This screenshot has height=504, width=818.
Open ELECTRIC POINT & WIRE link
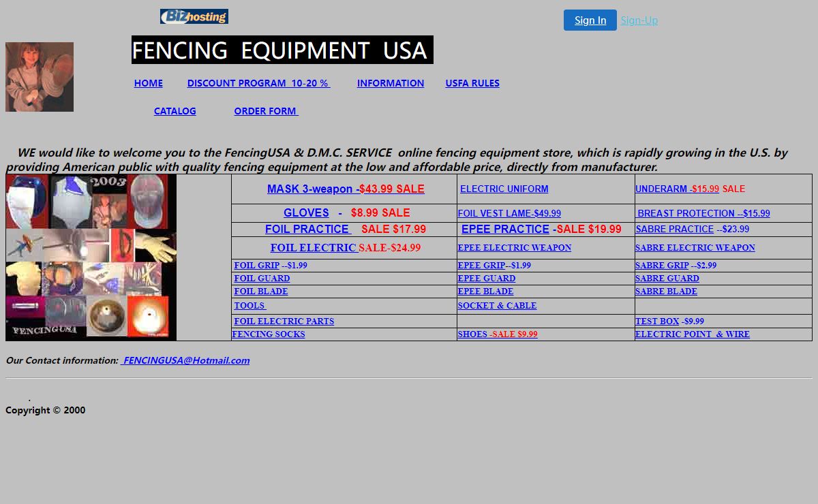point(693,334)
